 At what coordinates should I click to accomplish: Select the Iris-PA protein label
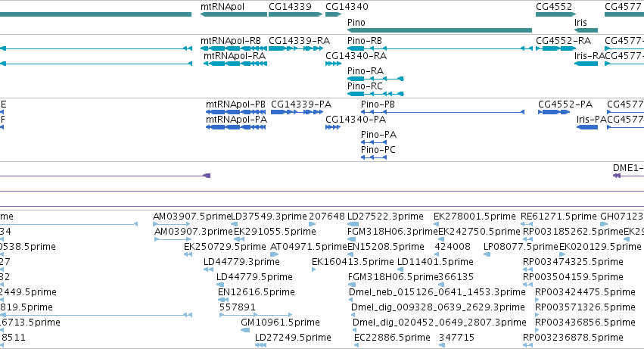pos(592,120)
